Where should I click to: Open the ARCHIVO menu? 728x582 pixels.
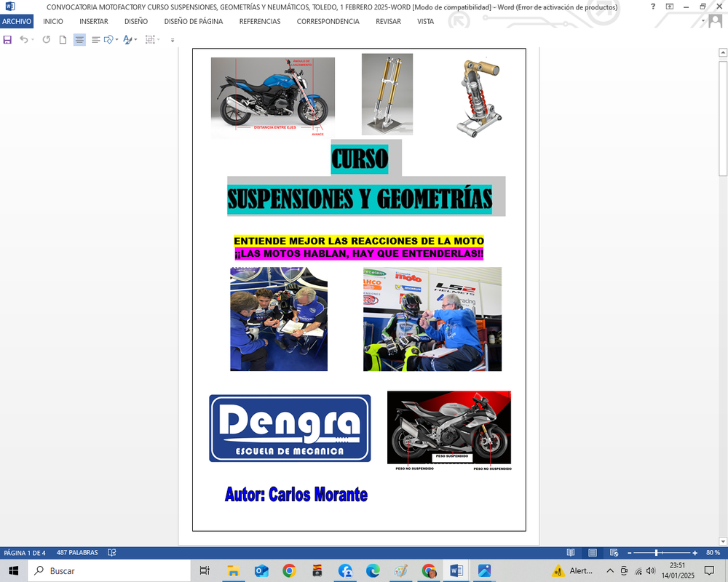(x=17, y=21)
